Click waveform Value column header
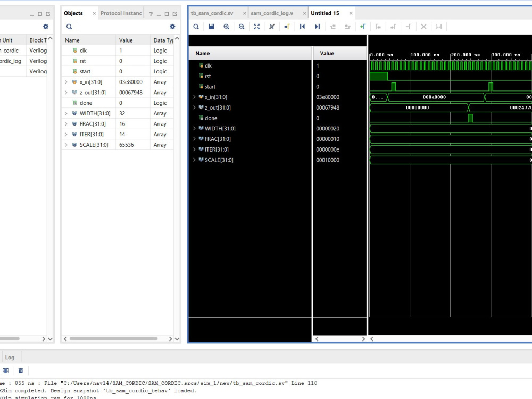This screenshot has width=532, height=399. [339, 53]
